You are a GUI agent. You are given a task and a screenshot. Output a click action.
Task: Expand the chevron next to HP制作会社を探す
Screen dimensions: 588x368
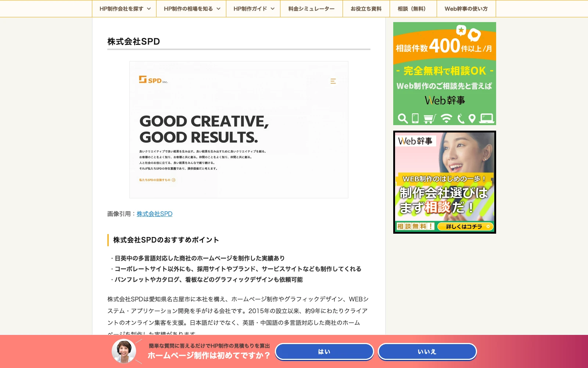(149, 9)
